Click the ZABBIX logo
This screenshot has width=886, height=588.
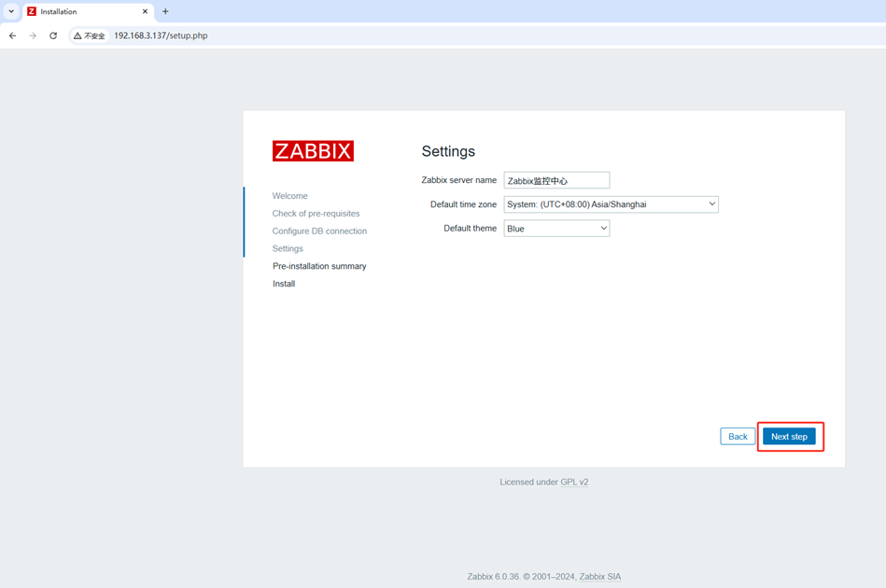pos(313,151)
